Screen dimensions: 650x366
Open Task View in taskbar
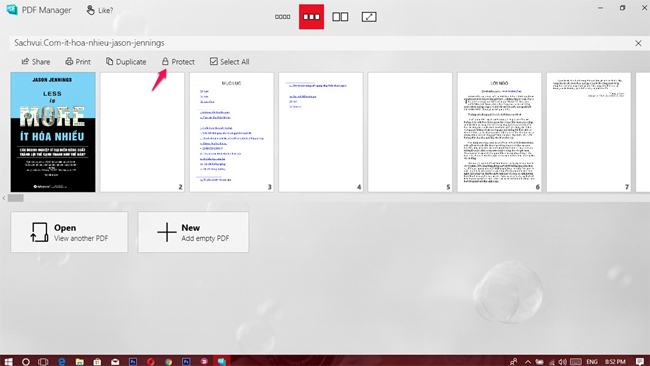click(43, 361)
